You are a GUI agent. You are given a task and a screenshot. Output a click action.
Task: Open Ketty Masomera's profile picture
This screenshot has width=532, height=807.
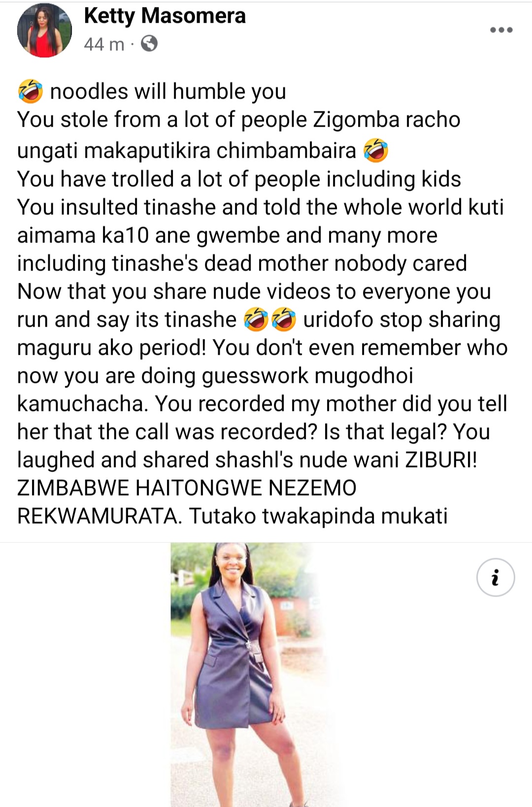44,30
